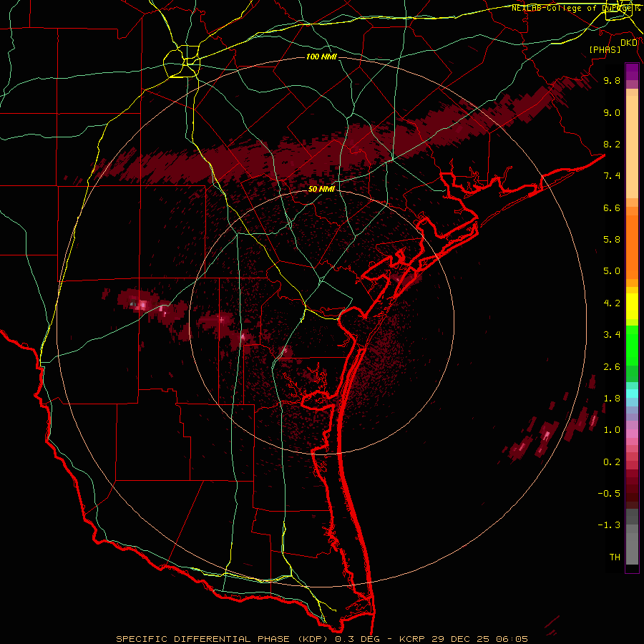The image size is (644, 644).
Task: Pick the pink segment of the color bar
Action: (x=632, y=434)
